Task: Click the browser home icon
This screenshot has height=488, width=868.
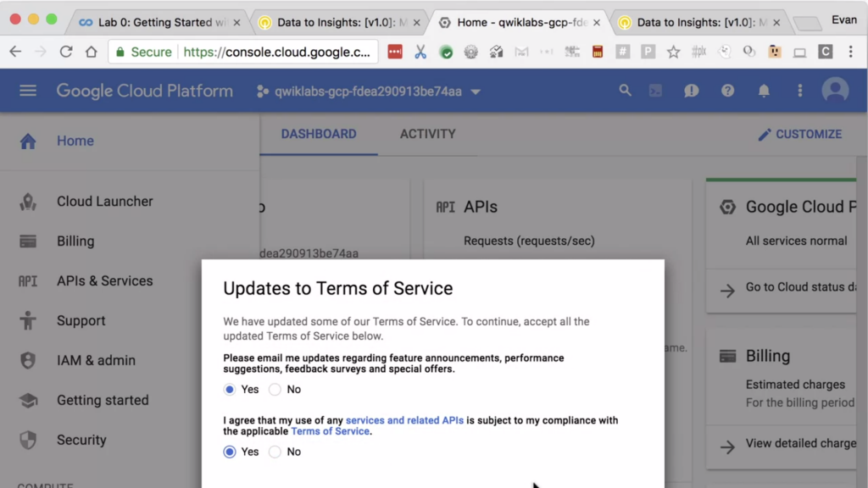Action: pos(92,52)
